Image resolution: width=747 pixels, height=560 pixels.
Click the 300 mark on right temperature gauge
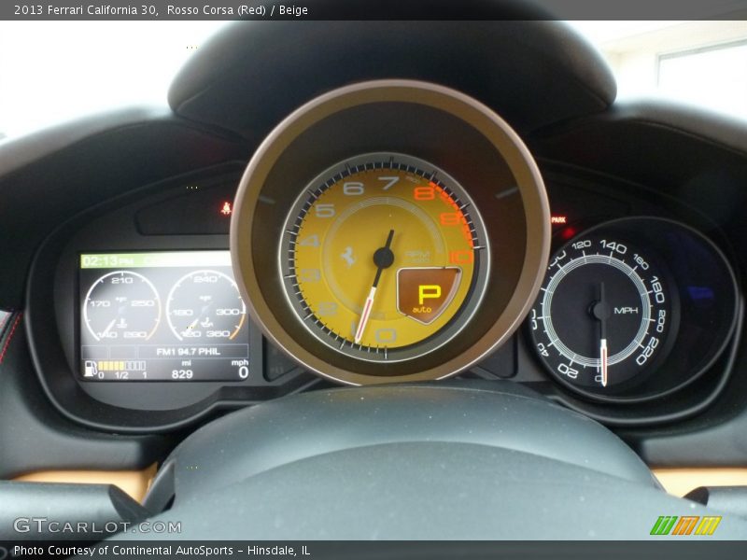click(227, 312)
